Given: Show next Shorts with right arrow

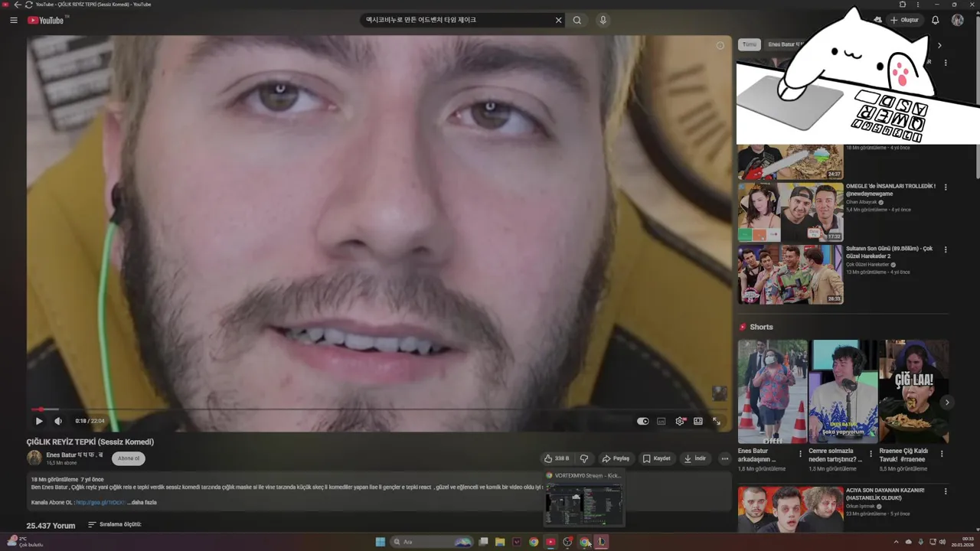Looking at the screenshot, I should tap(947, 403).
